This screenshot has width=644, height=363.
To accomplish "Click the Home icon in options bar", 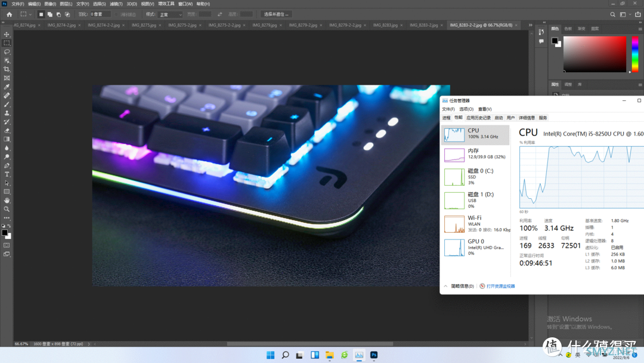I will (9, 14).
